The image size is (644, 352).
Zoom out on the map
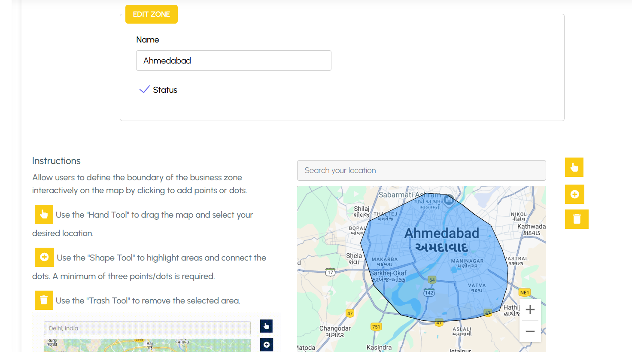[530, 331]
